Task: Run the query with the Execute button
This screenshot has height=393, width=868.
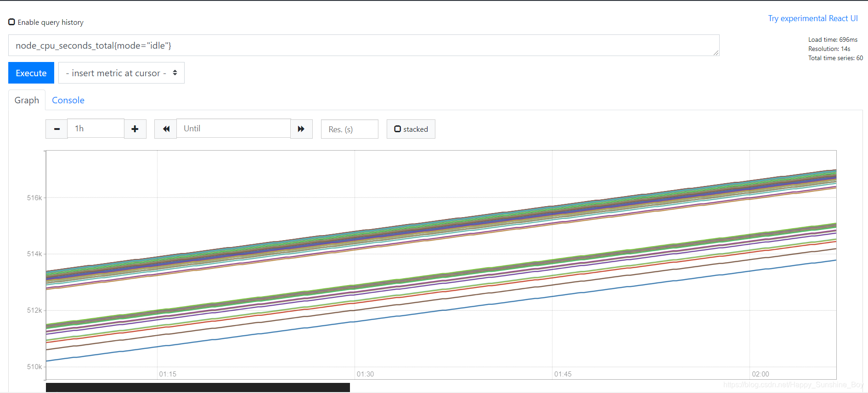Action: pos(31,73)
